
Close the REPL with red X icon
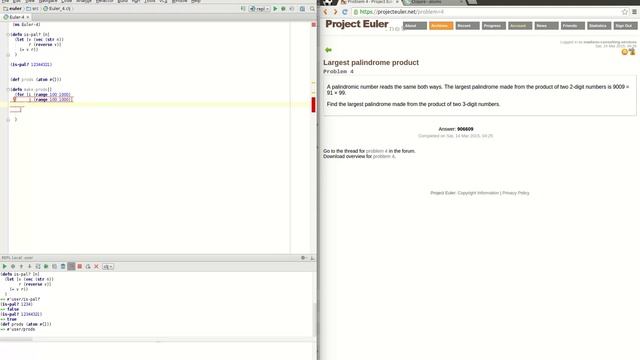96,267
